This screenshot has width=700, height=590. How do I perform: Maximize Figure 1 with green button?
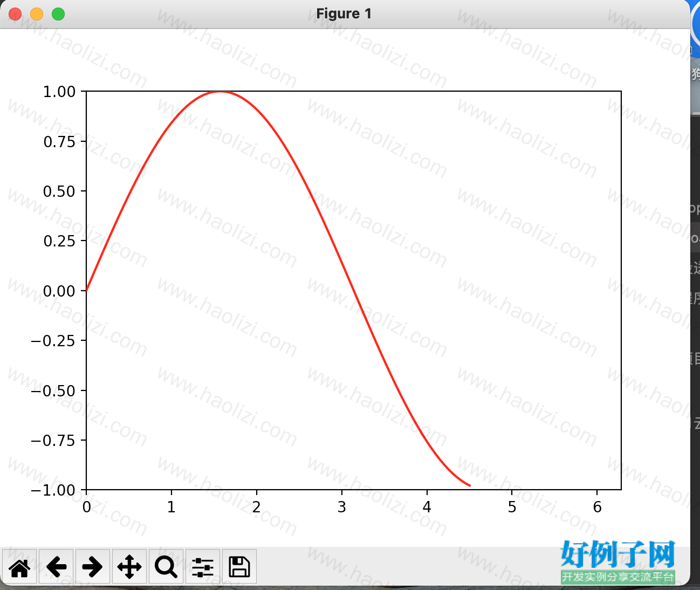pyautogui.click(x=58, y=14)
